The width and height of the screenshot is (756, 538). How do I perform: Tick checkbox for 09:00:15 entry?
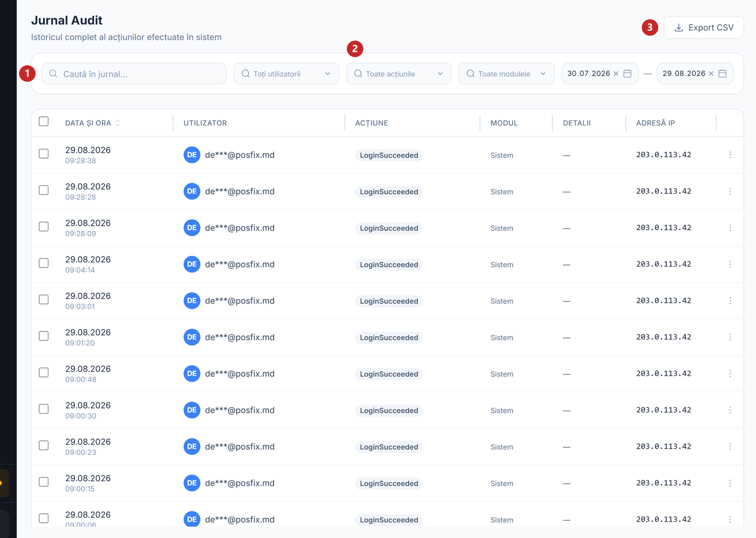coord(44,482)
